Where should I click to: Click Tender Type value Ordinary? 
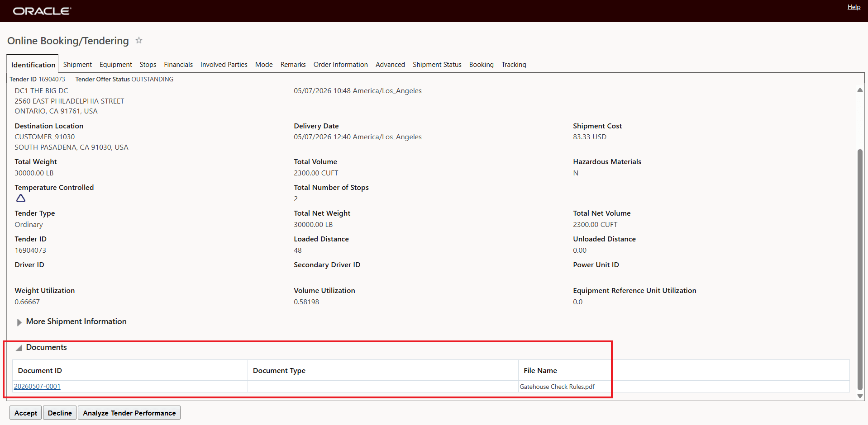[x=29, y=225]
